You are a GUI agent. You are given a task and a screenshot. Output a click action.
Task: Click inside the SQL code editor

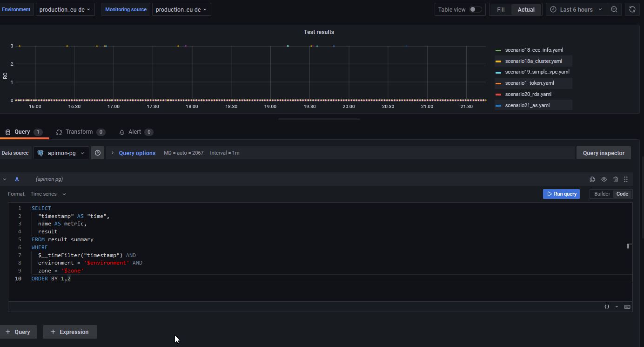click(x=320, y=252)
